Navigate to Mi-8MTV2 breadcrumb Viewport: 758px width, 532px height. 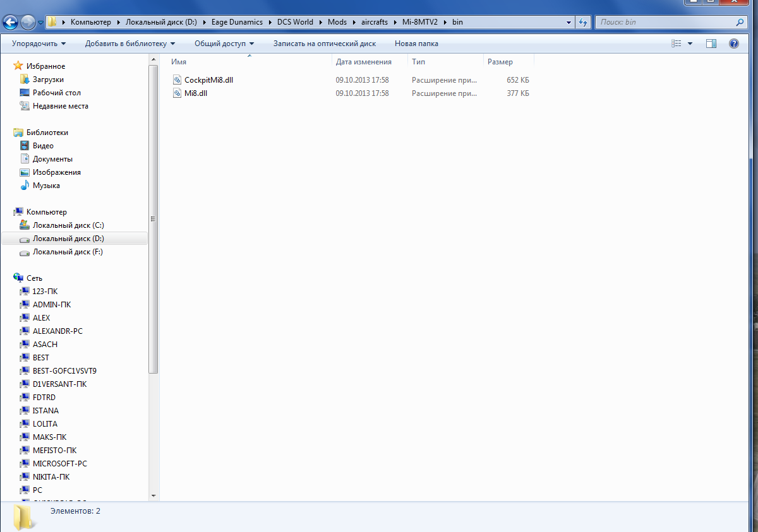420,22
